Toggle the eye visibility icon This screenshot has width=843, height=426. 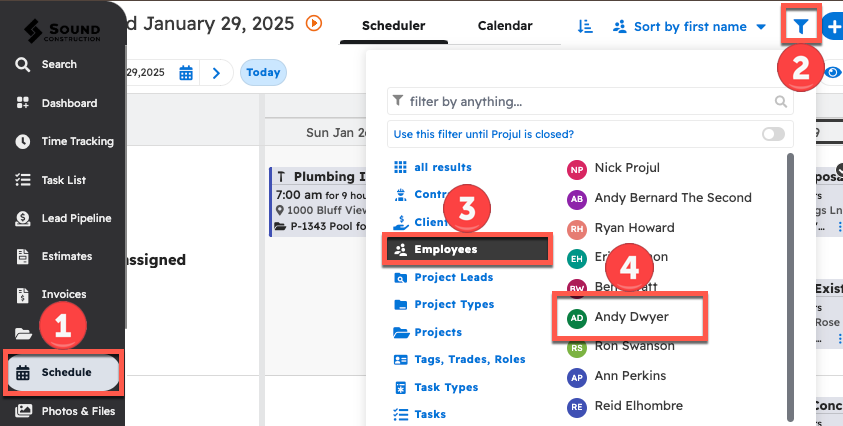click(x=832, y=72)
